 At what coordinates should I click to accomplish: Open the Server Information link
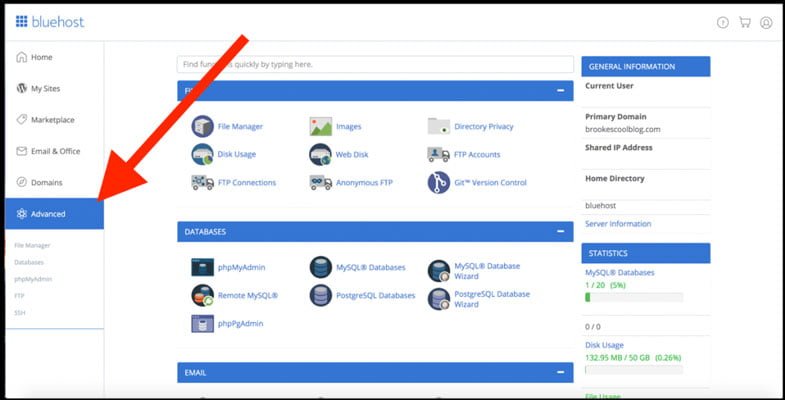(x=618, y=224)
